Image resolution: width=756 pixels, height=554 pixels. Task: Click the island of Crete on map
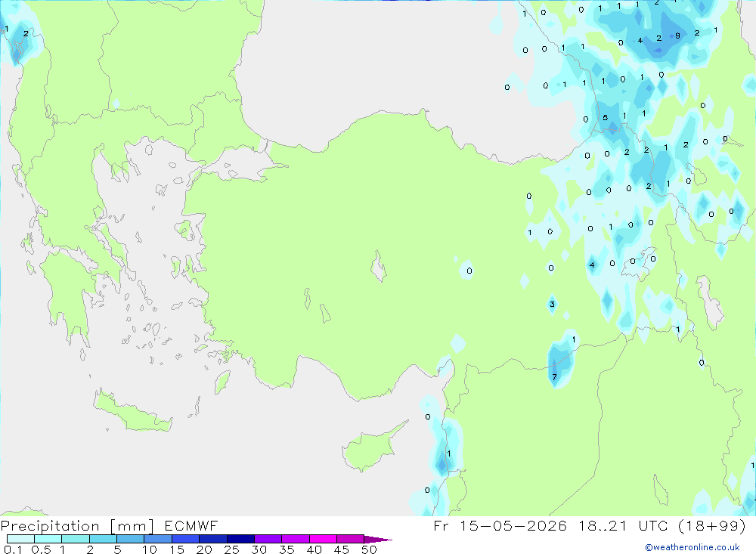132,411
